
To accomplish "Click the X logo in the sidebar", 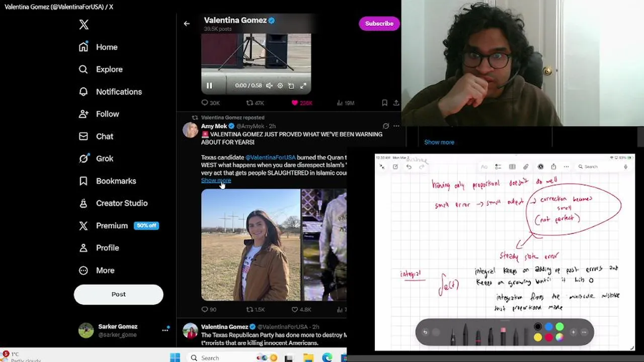I will [84, 25].
